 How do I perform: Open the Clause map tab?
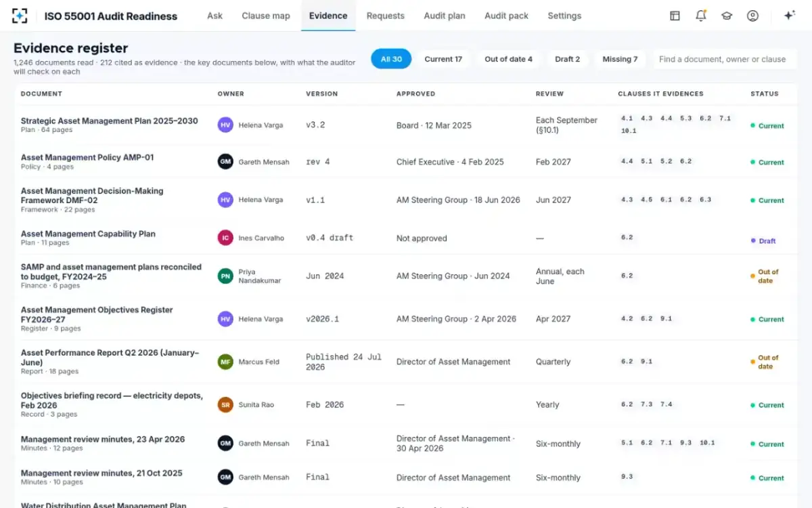pyautogui.click(x=266, y=16)
